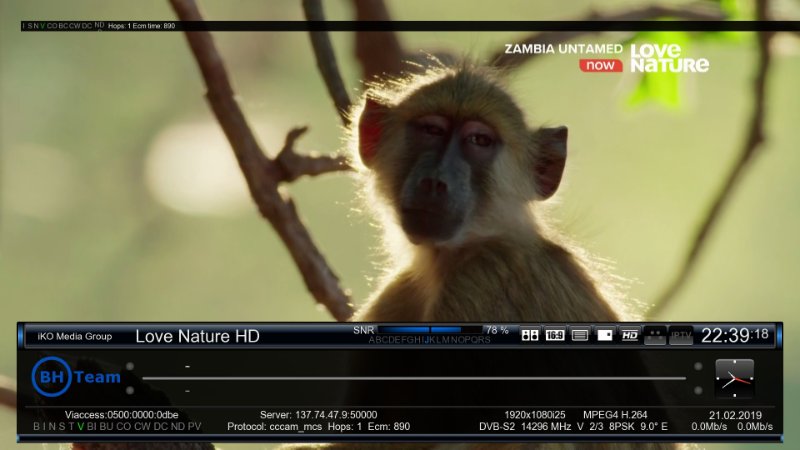The image size is (800, 450).
Task: Click the HD indicator icon
Action: (630, 335)
